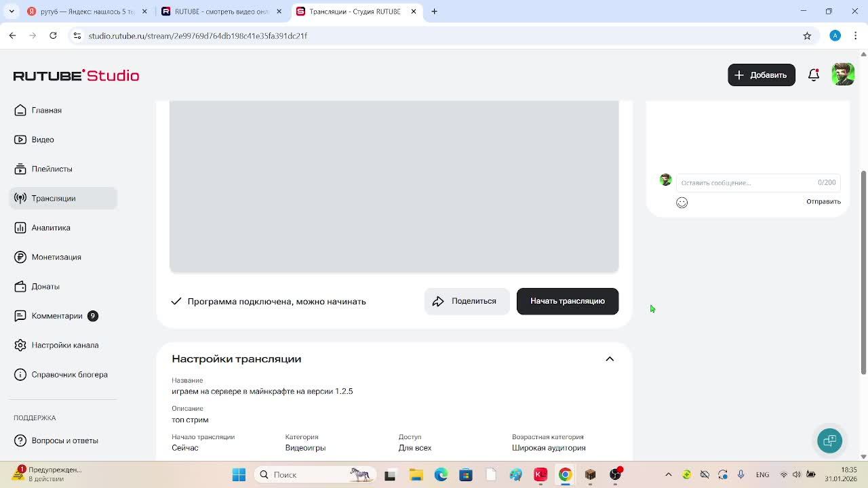This screenshot has height=488, width=868.
Task: Click the ENG language indicator
Action: (762, 474)
